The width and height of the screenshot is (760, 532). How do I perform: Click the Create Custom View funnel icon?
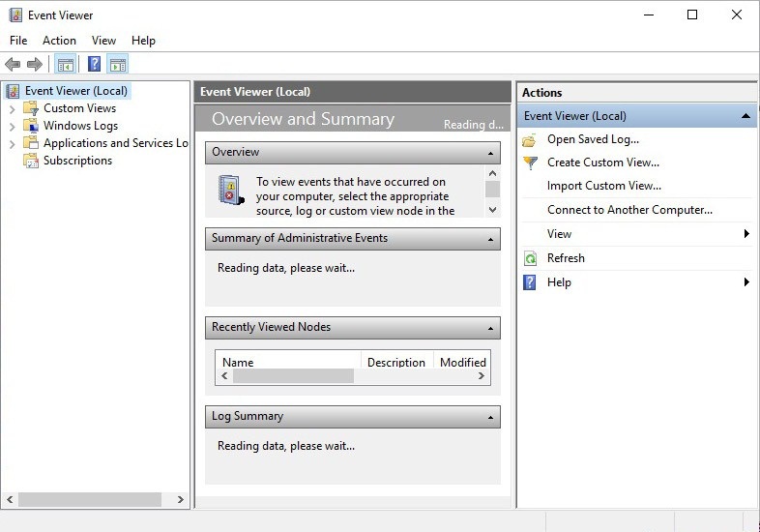(530, 163)
